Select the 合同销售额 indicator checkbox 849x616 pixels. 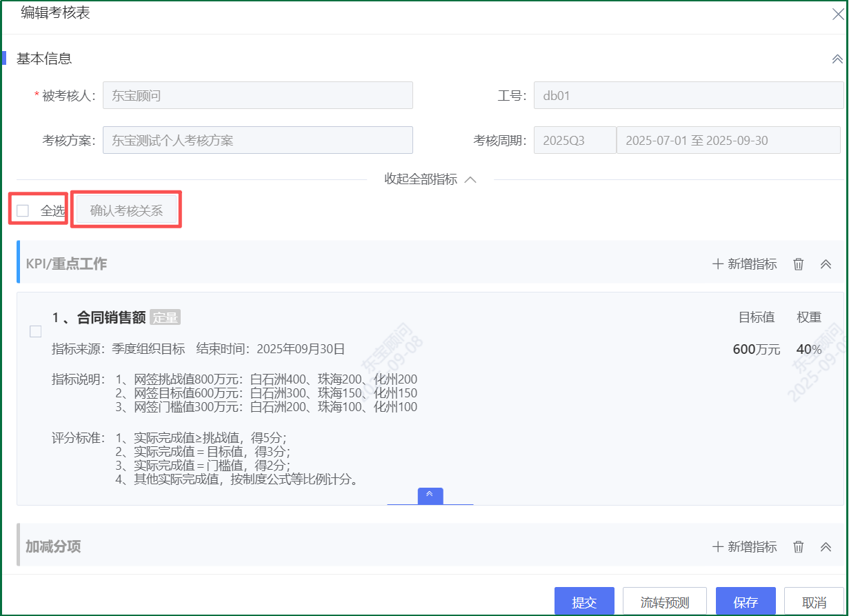click(36, 332)
